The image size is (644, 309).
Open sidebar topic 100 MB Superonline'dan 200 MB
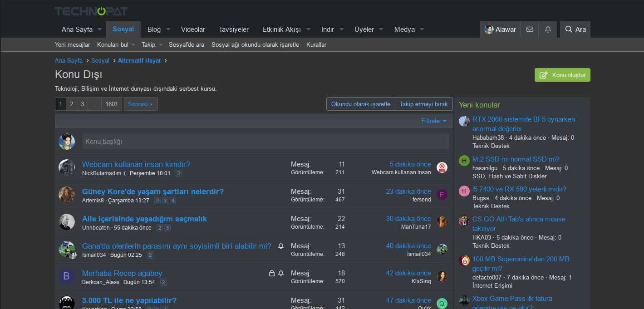(x=521, y=264)
